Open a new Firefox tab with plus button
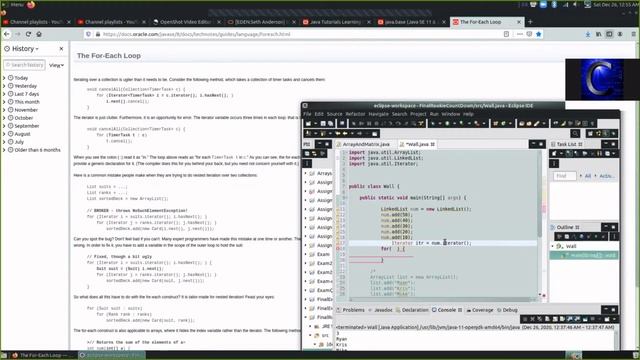The image size is (640, 360). [530, 22]
